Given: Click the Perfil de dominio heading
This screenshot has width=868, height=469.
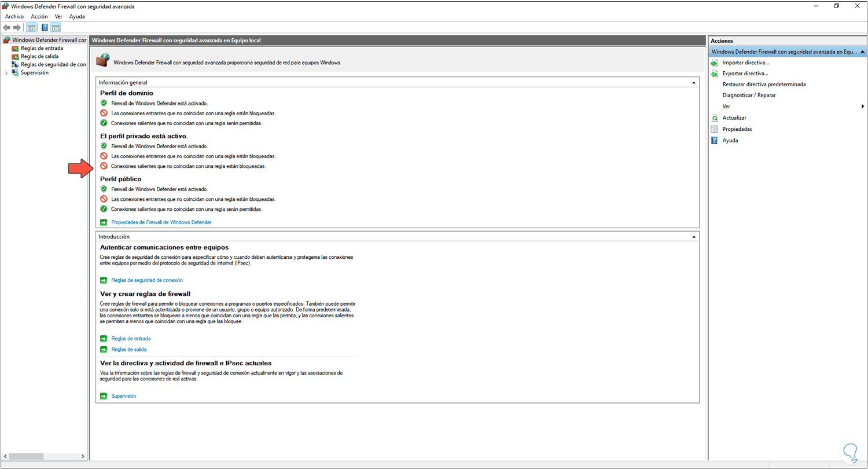Looking at the screenshot, I should (x=127, y=93).
